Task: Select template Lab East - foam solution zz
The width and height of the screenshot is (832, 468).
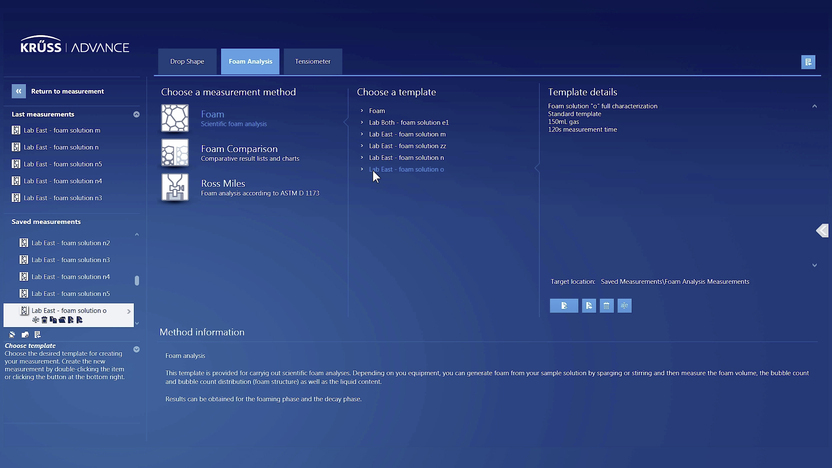Action: point(407,146)
